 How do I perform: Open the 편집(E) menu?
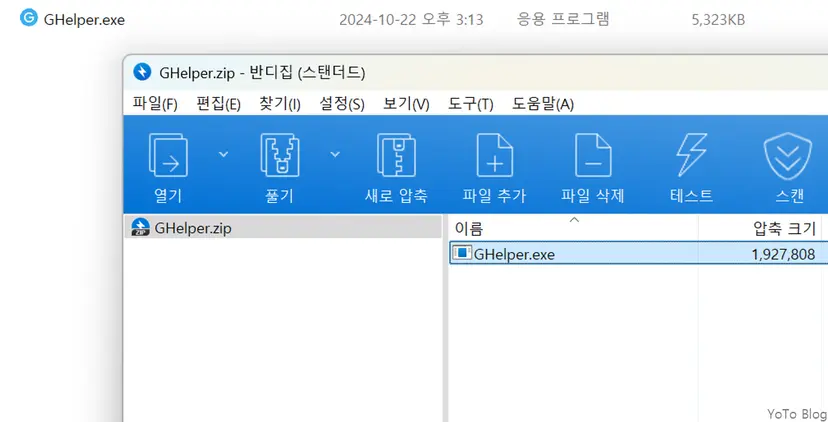point(218,104)
